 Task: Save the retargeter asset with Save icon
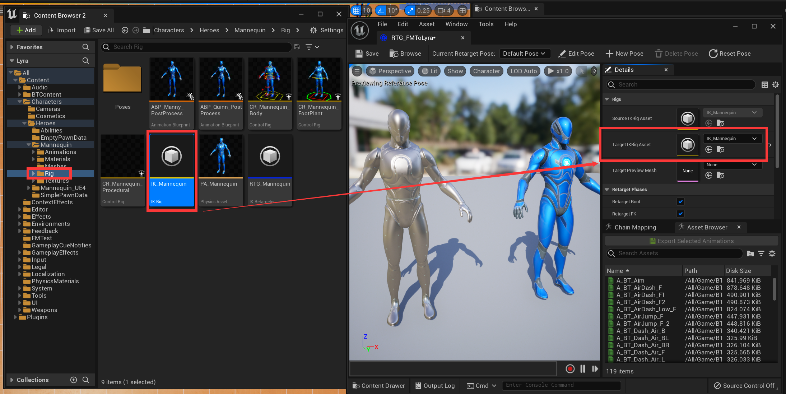click(366, 54)
